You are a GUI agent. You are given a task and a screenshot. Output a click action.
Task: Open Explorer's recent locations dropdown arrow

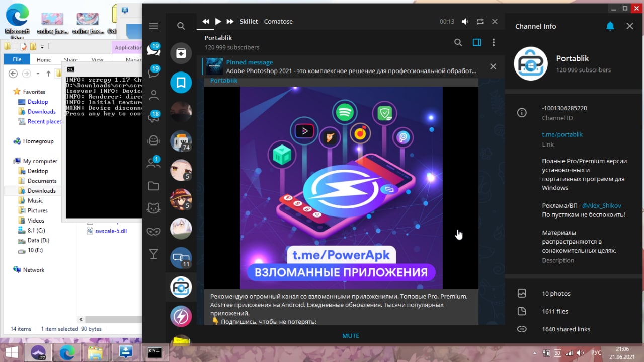pos(38,74)
